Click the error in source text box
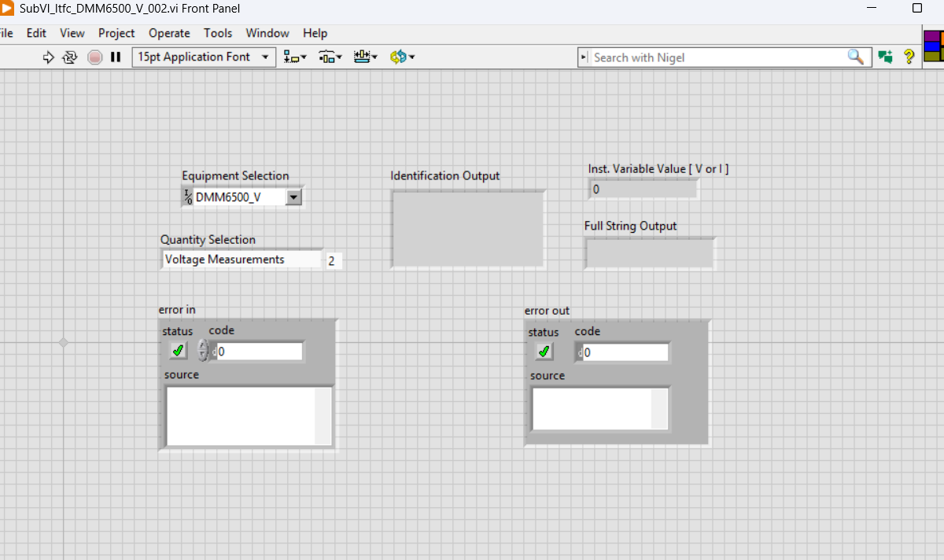Screen dimensions: 944x560 241,416
